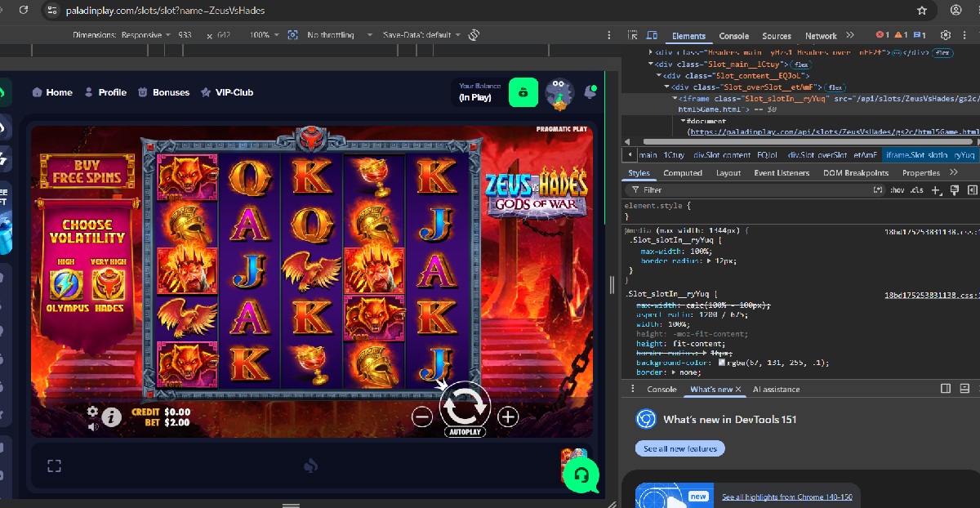The height and width of the screenshot is (508, 980).
Task: Click the See all new features button
Action: [679, 448]
